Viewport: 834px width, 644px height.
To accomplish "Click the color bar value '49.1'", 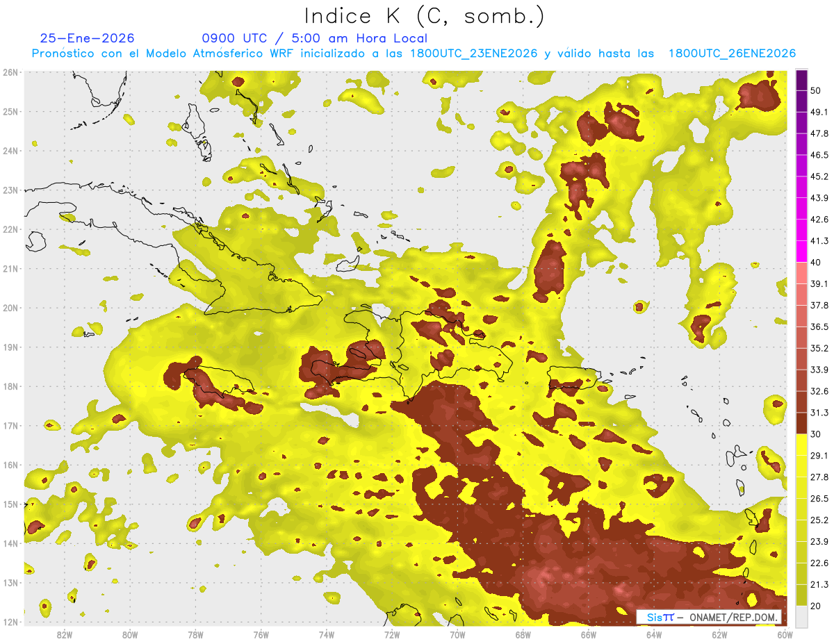I will [x=819, y=112].
